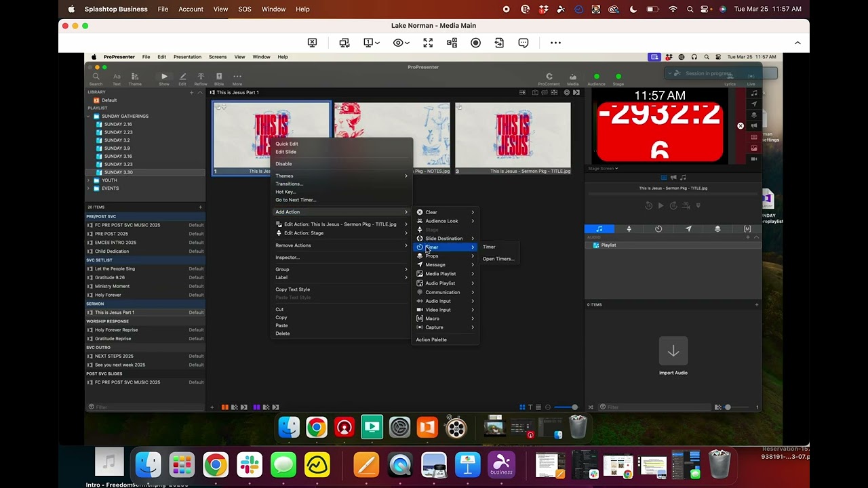The width and height of the screenshot is (868, 488).
Task: Choose Inspector... from context menu
Action: pyautogui.click(x=288, y=258)
